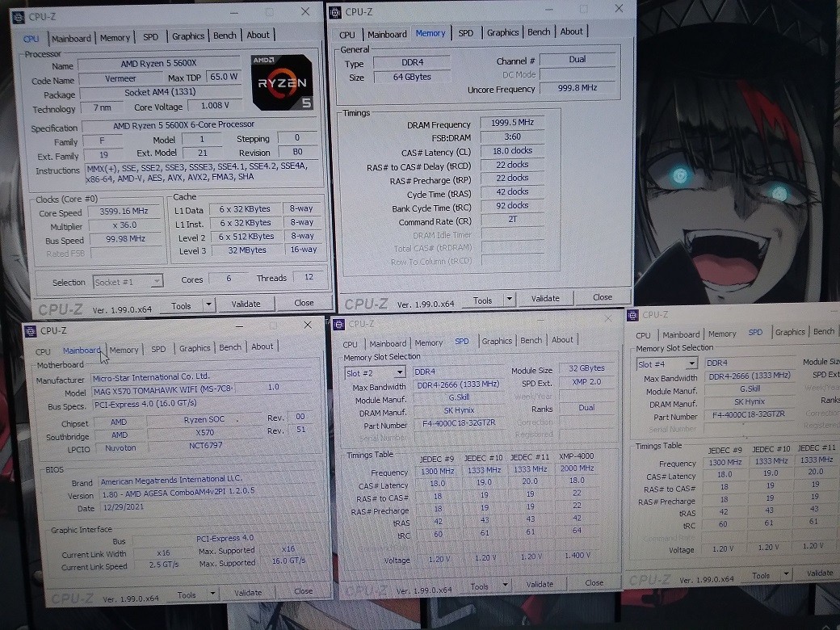Click the Uncore Frequency 999.8 MHz value

point(577,88)
